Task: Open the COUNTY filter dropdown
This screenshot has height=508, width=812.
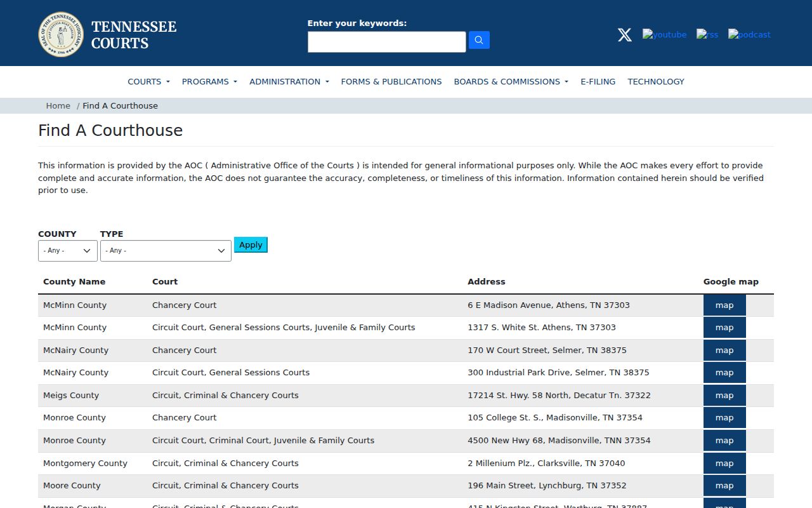Action: click(x=68, y=250)
